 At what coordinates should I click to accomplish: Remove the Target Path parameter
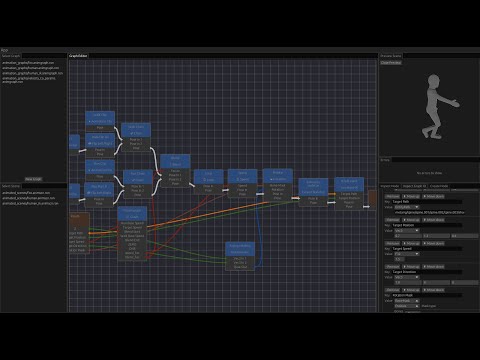coord(393,196)
